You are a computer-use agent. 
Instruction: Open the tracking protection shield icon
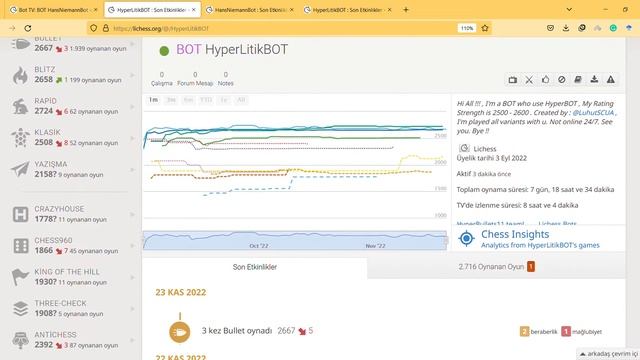(93, 28)
